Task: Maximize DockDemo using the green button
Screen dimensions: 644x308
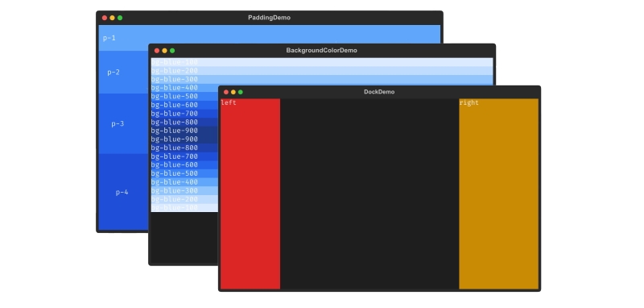Action: [x=241, y=92]
